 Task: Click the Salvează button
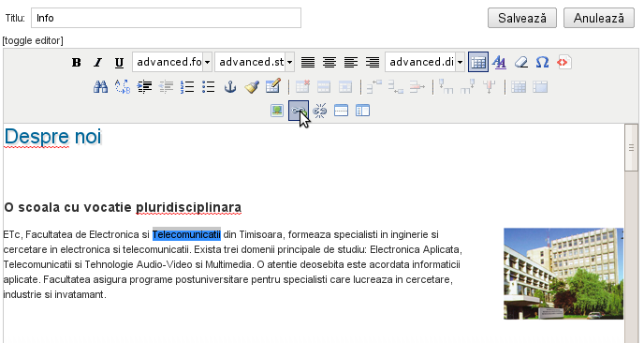522,18
